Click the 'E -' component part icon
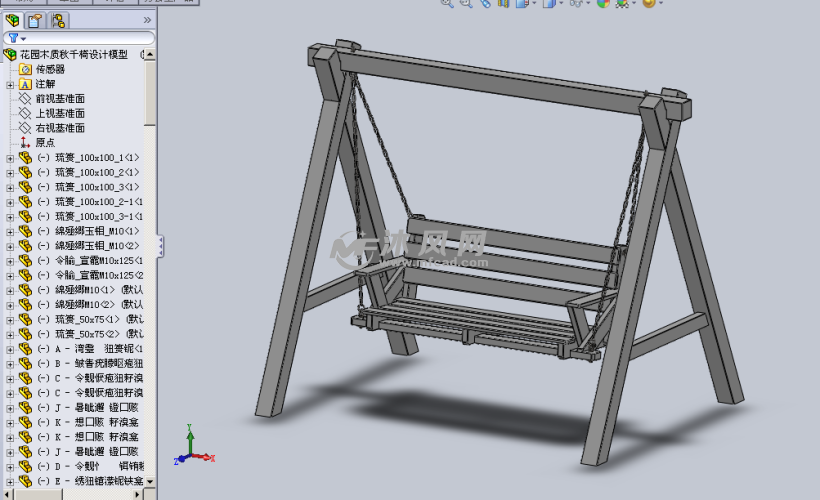820x500 pixels. tap(25, 481)
